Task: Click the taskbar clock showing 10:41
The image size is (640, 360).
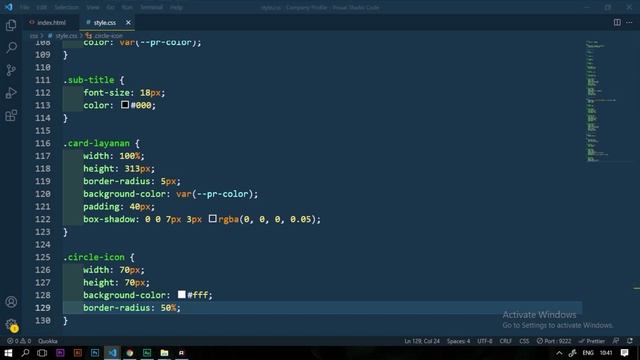Action: (x=606, y=353)
